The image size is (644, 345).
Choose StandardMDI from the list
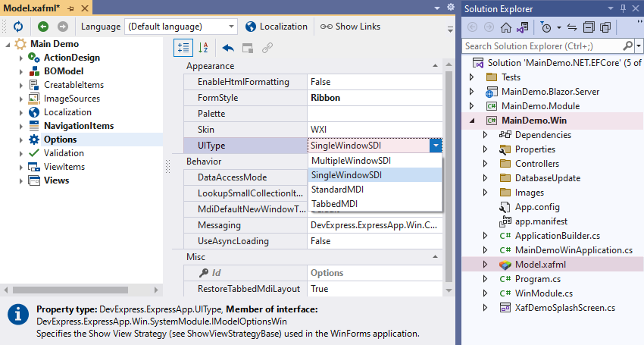coord(375,190)
